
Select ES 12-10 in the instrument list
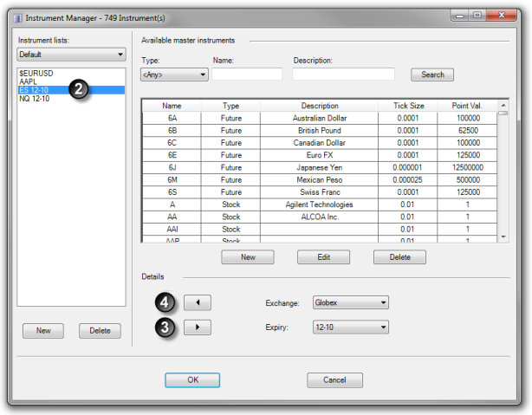point(71,90)
